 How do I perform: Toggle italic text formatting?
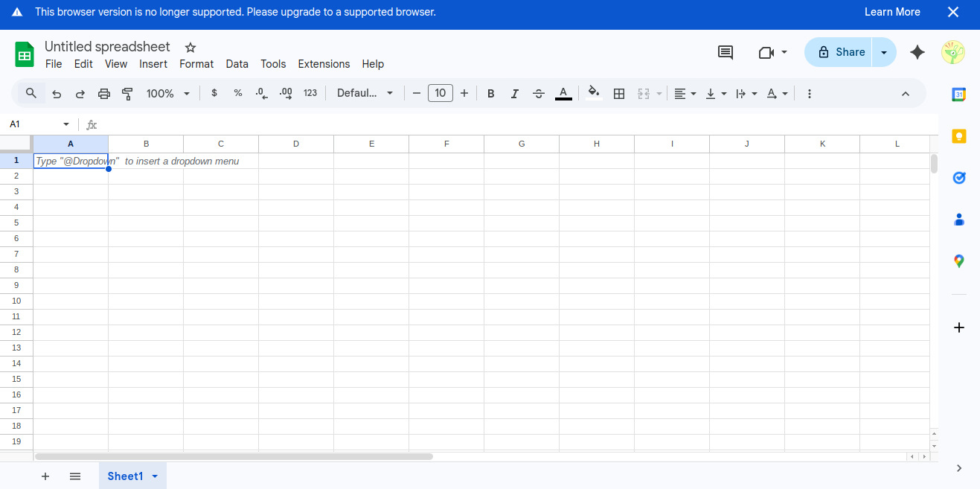pyautogui.click(x=514, y=94)
